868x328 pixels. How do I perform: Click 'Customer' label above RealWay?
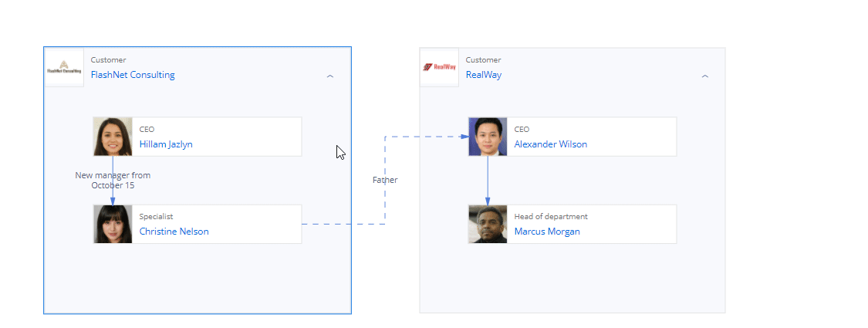483,60
